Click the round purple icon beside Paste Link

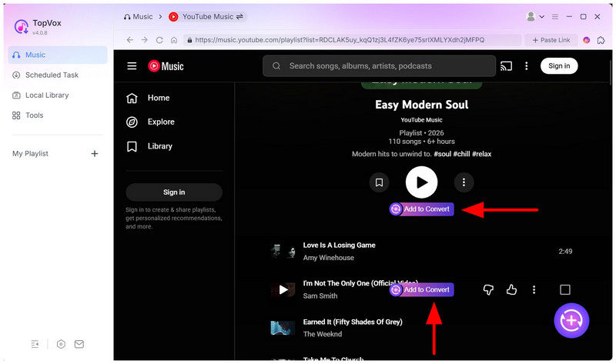pyautogui.click(x=587, y=40)
